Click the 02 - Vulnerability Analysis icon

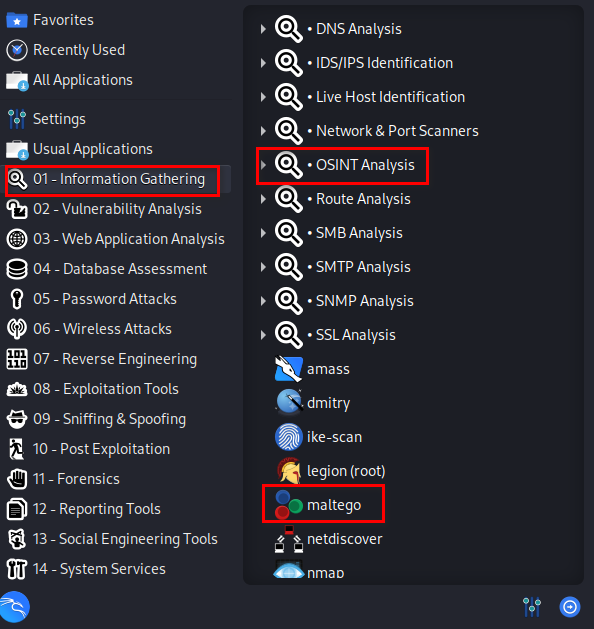[17, 209]
